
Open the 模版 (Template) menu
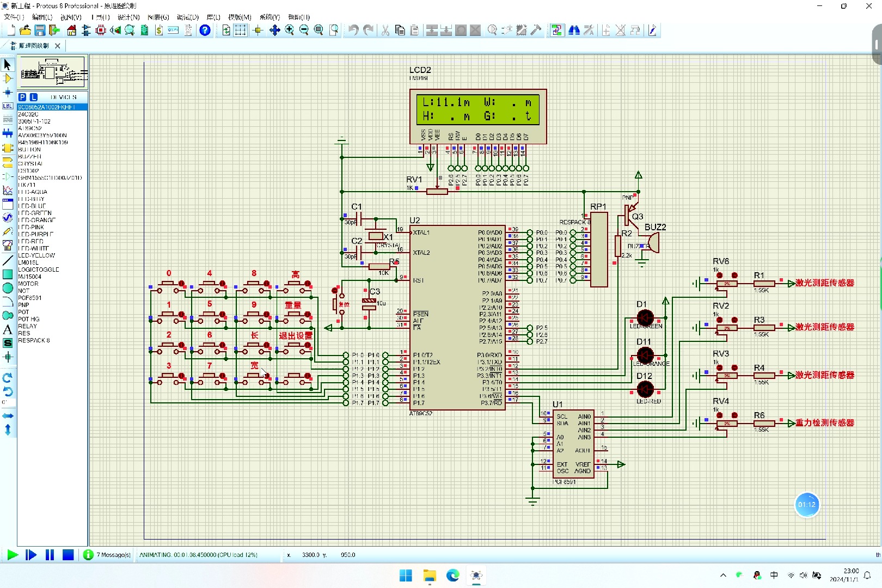(x=240, y=17)
